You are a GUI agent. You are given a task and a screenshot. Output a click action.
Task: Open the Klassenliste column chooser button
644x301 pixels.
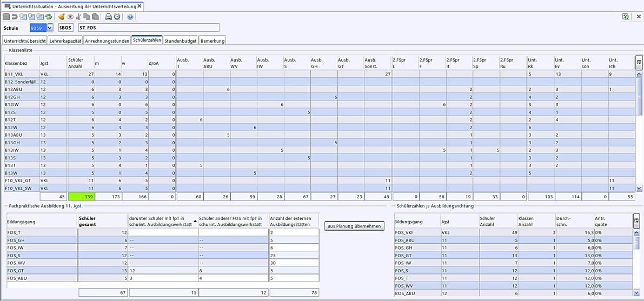pyautogui.click(x=639, y=62)
